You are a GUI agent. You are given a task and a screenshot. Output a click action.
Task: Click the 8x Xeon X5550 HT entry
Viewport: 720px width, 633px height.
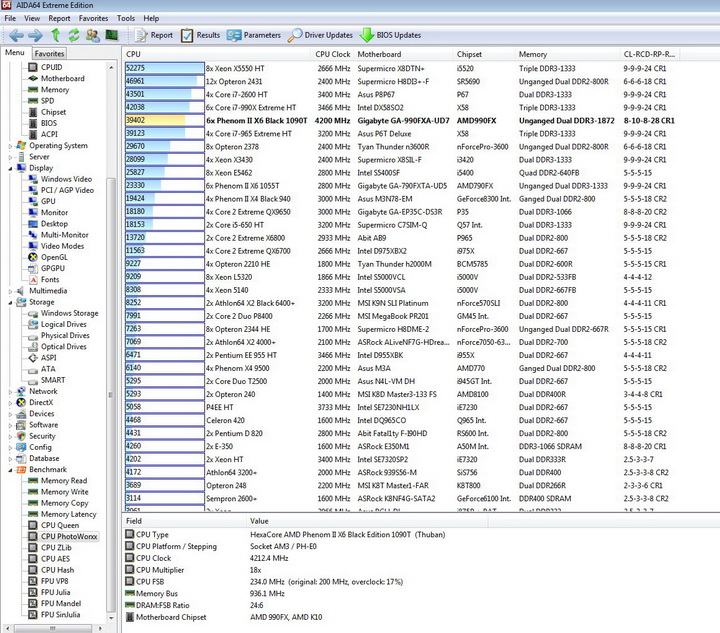click(x=235, y=68)
